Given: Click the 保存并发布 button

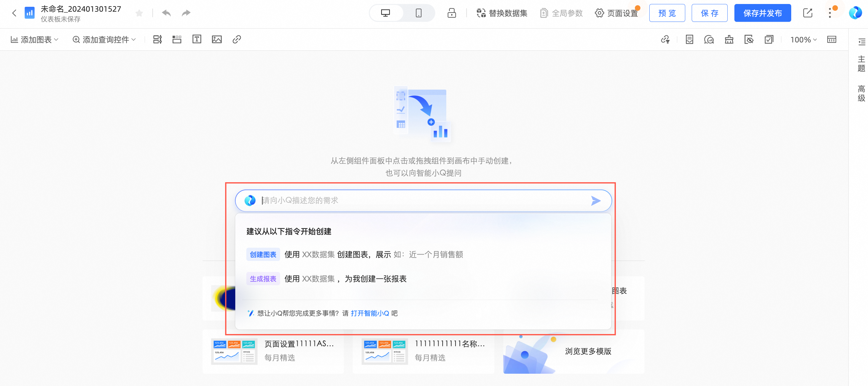Looking at the screenshot, I should click(x=762, y=13).
